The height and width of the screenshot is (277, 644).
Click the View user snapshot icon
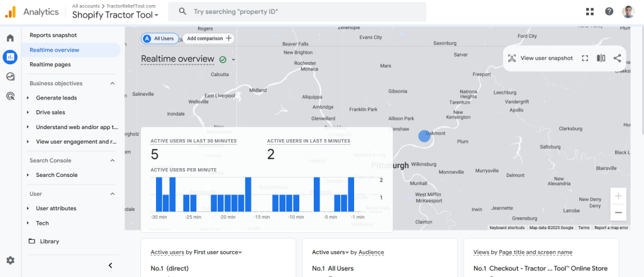(x=512, y=58)
